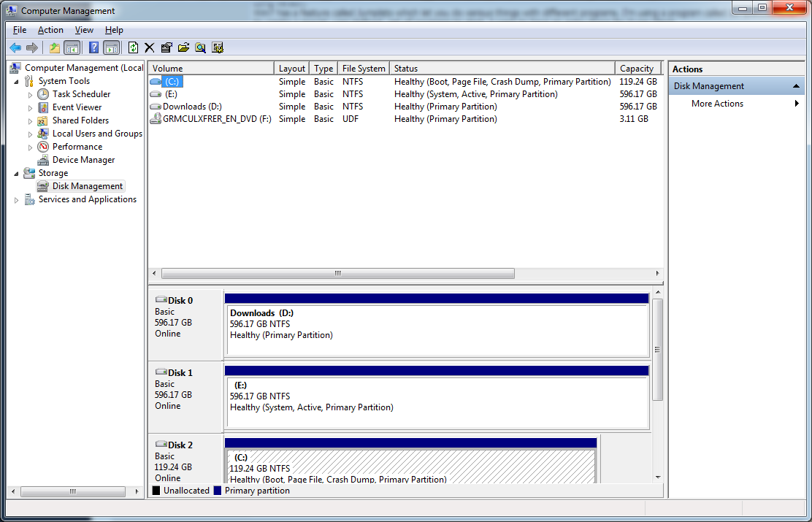Viewport: 812px width, 522px height.
Task: Open the View menu
Action: (x=84, y=30)
